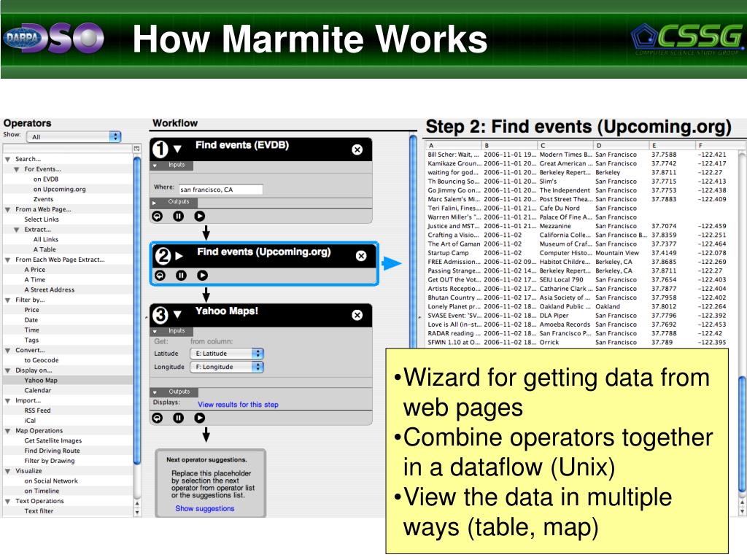Play the Yahoo Maps step
Screen dimensions: 747x560
tap(200, 418)
